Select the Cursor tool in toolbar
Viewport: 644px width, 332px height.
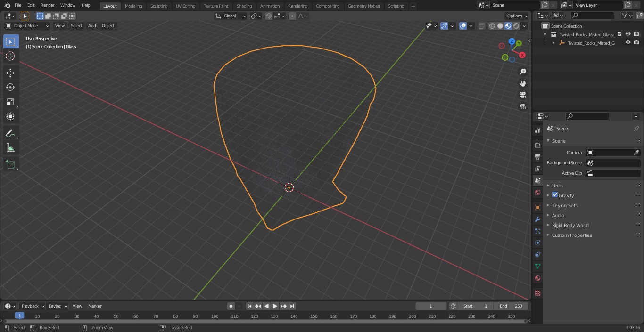[10, 56]
